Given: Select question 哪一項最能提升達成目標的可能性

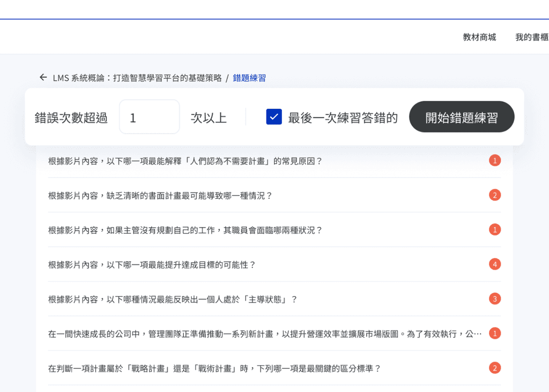Looking at the screenshot, I should tap(152, 265).
